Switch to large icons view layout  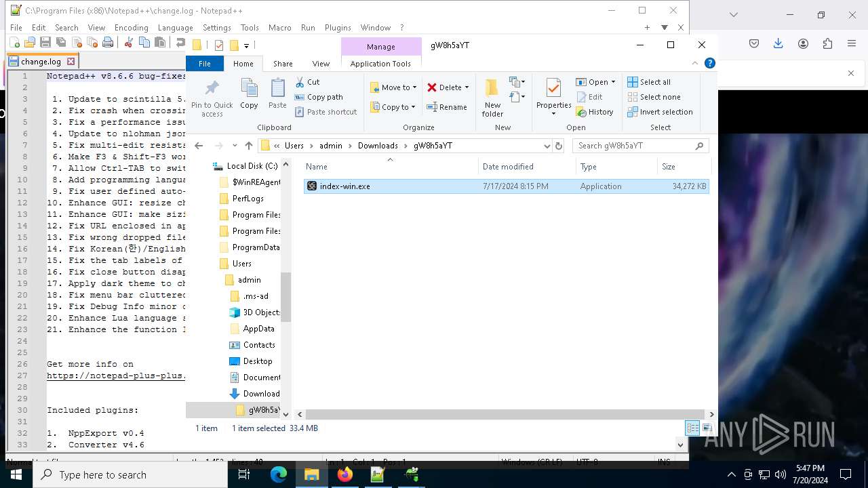[707, 428]
